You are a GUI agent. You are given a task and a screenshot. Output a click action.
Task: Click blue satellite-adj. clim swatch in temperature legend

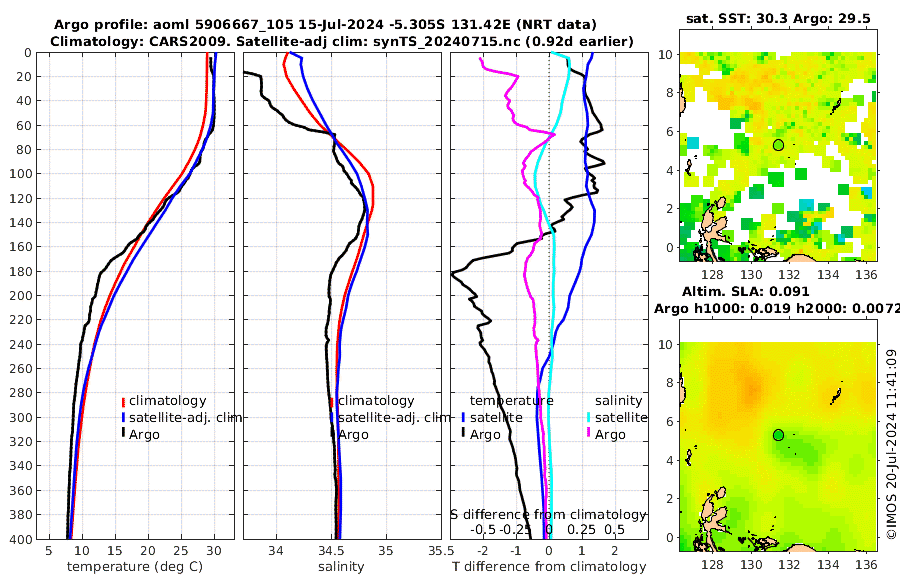[123, 417]
